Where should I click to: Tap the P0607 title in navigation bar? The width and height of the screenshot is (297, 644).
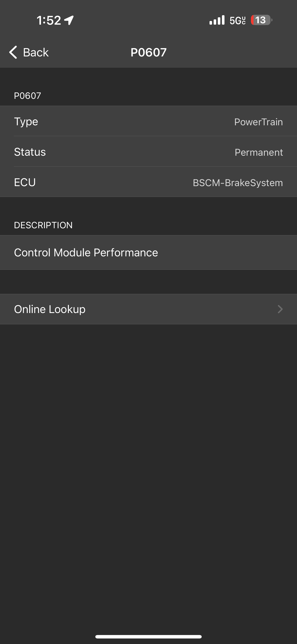[148, 52]
